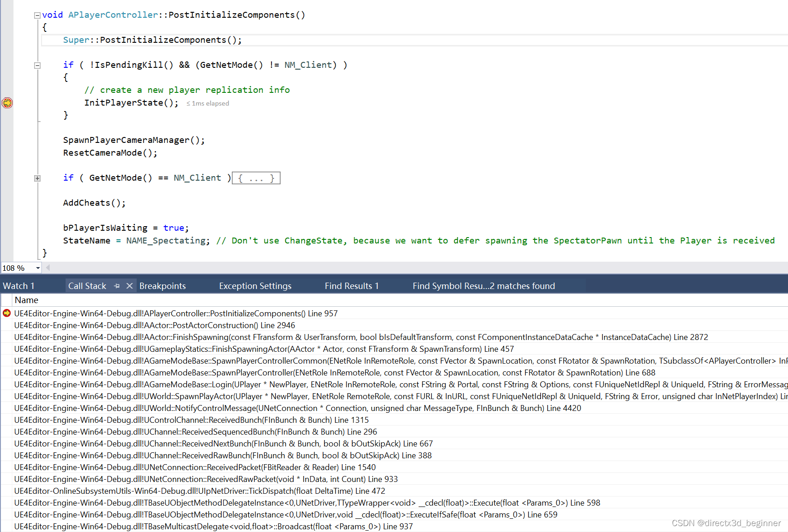
Task: Select the AGameModeBase::Login stack frame
Action: point(401,384)
